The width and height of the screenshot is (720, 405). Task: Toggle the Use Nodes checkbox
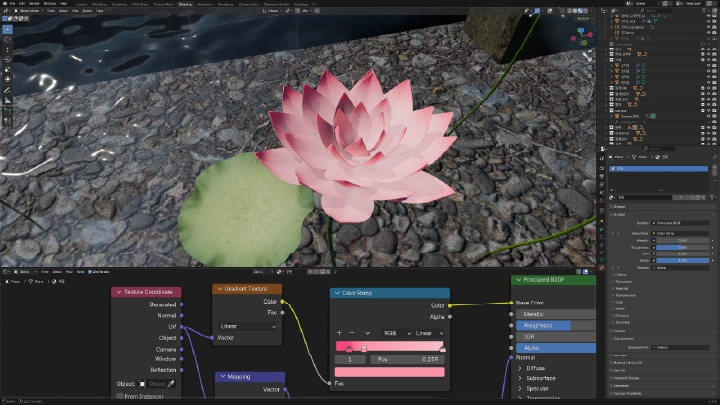pos(90,272)
